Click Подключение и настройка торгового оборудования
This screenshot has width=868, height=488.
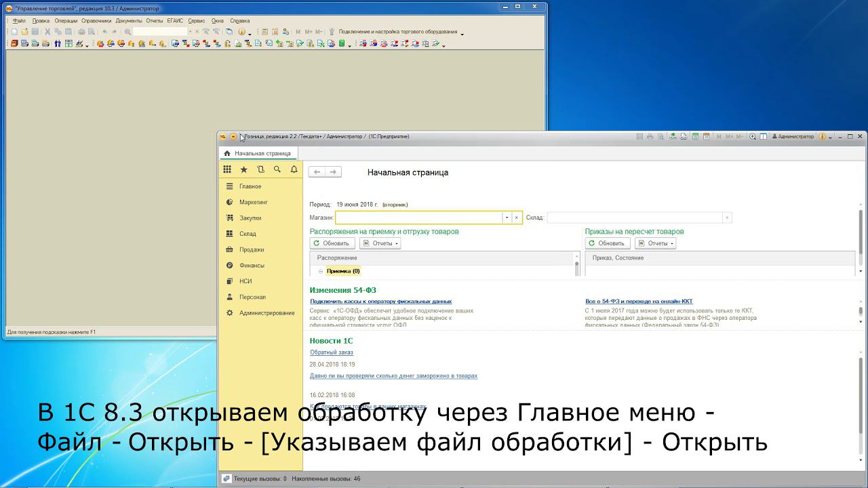[x=397, y=32]
